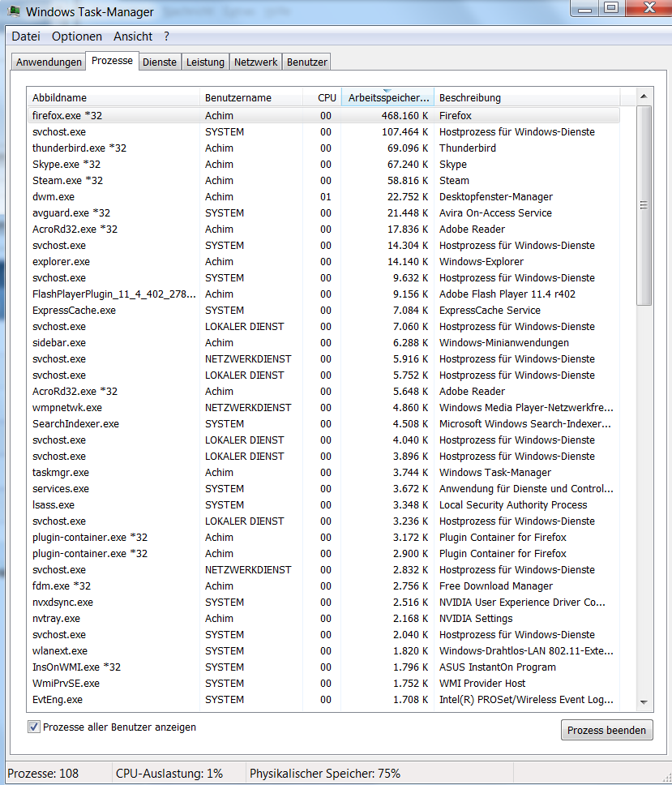Viewport: 672px width, 785px height.
Task: Select the explorer.exe process
Action: pyautogui.click(x=323, y=261)
